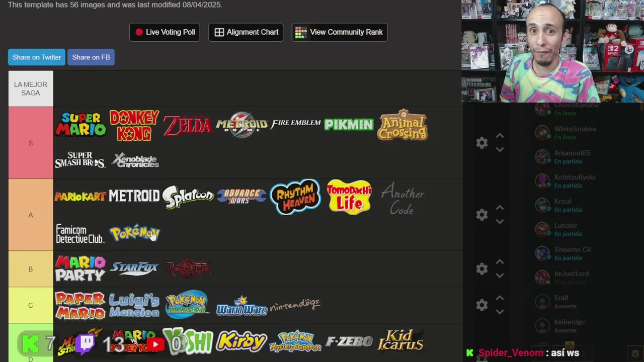This screenshot has height=362, width=644.
Task: Select the Super Mario logo in S tier
Action: pos(80,125)
